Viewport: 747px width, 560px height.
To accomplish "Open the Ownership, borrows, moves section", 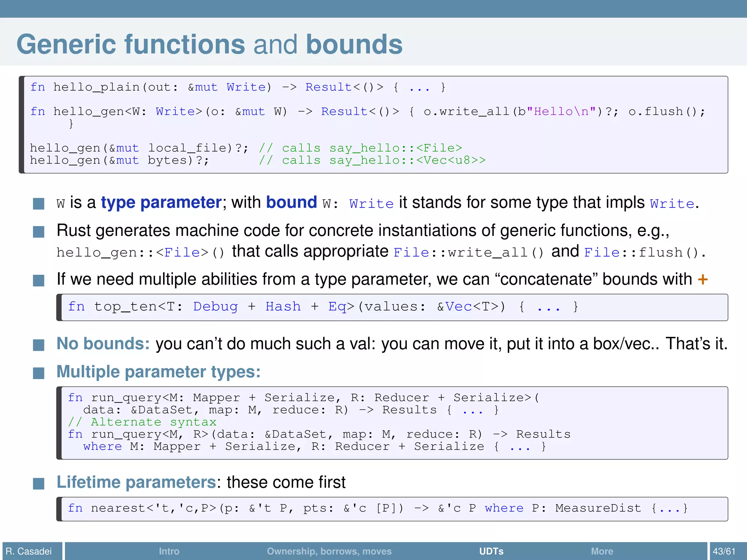I will click(x=329, y=551).
